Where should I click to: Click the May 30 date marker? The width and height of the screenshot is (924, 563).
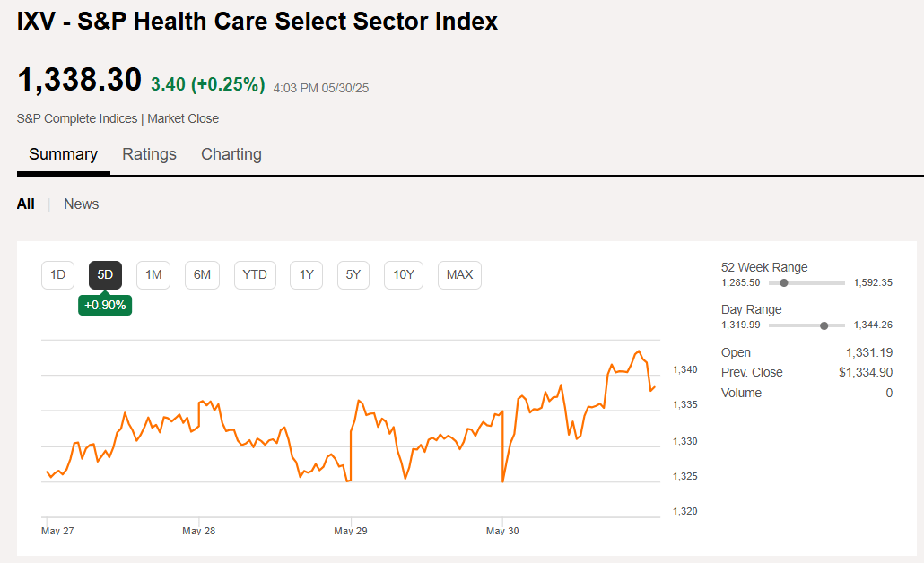click(502, 531)
